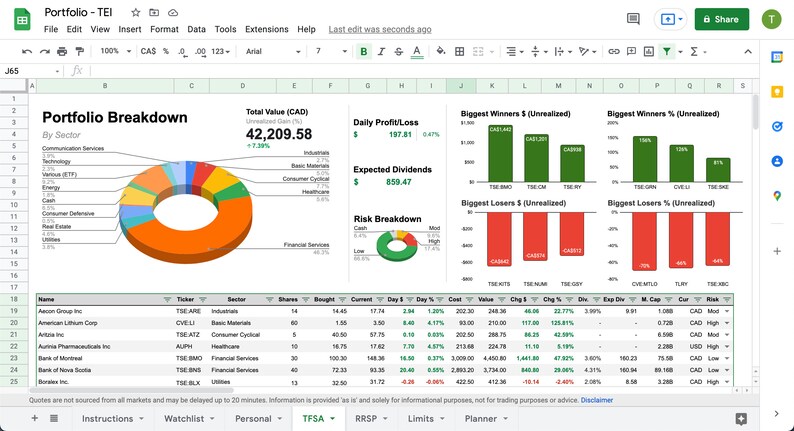Open comment history icon

(633, 19)
